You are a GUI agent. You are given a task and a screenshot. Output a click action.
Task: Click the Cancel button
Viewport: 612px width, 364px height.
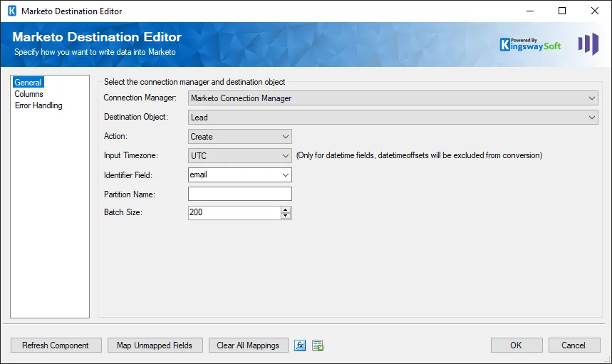tap(574, 345)
